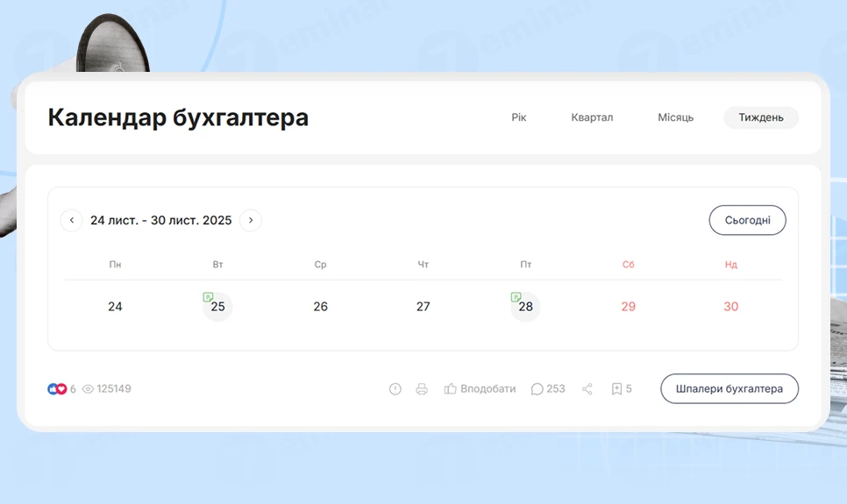847x504 pixels.
Task: Click the green note icon on day 25
Action: (208, 297)
